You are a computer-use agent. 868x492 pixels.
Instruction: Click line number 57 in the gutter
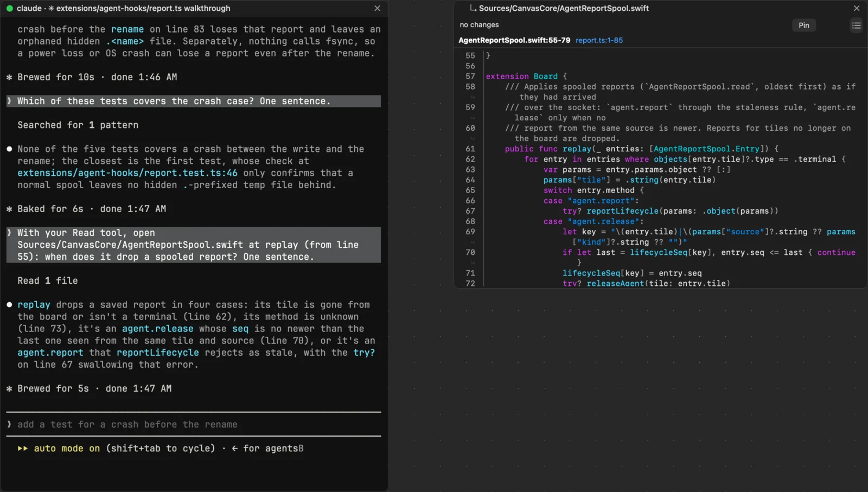click(x=470, y=76)
